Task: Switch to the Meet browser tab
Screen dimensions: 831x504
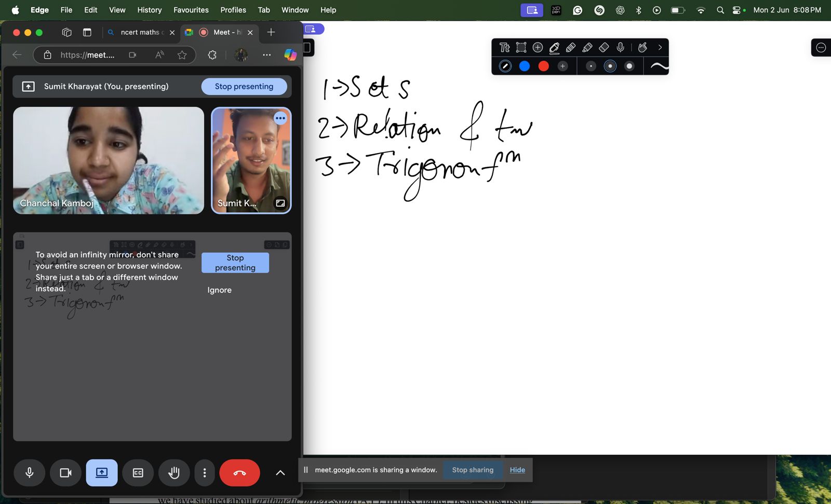Action: (221, 32)
